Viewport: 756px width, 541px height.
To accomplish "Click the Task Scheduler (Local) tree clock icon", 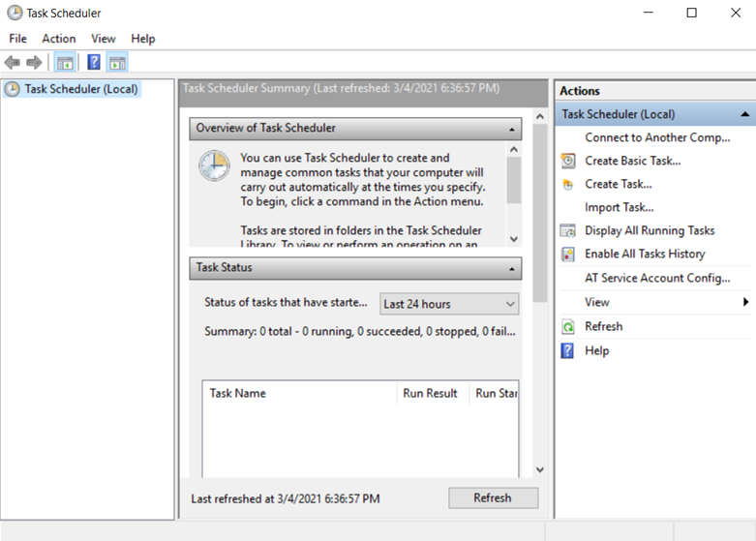I will coord(12,89).
